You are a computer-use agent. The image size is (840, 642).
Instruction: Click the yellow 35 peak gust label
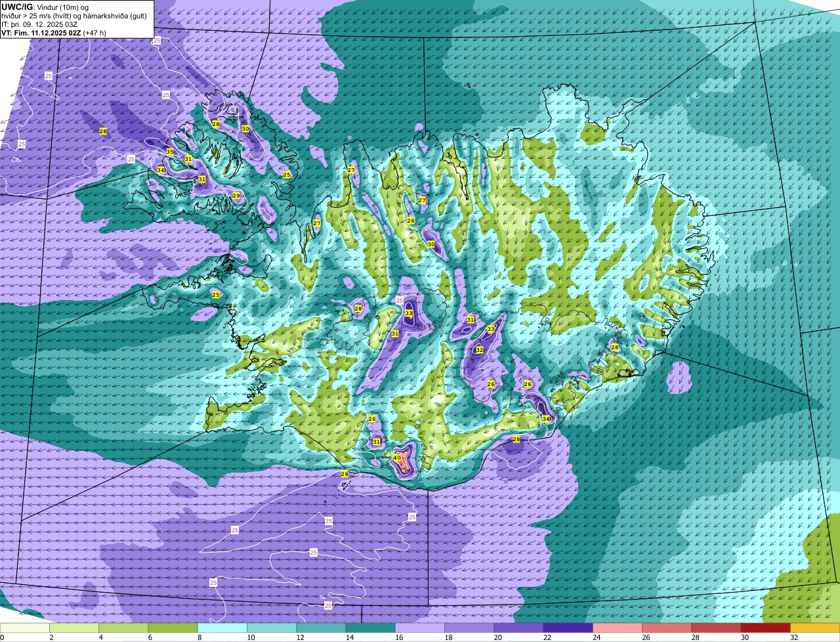point(170,152)
